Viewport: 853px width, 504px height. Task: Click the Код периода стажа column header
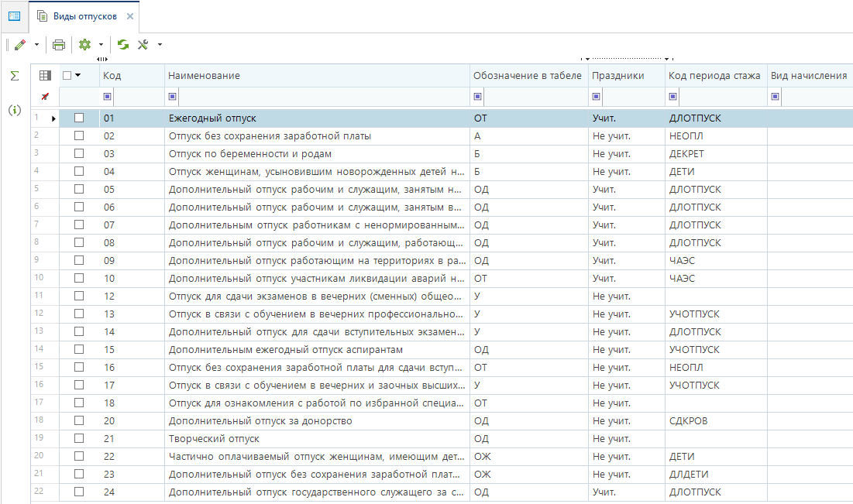click(x=714, y=76)
